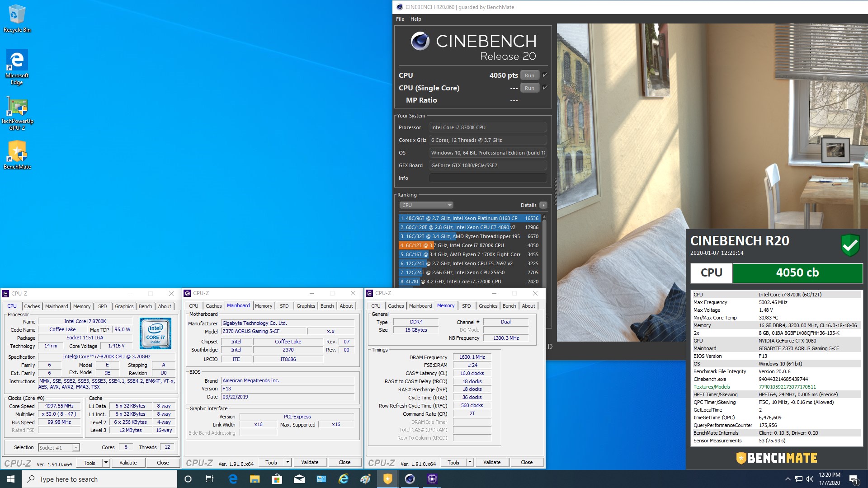This screenshot has width=868, height=488.
Task: Click the Cinebench logo in header
Action: 420,41
